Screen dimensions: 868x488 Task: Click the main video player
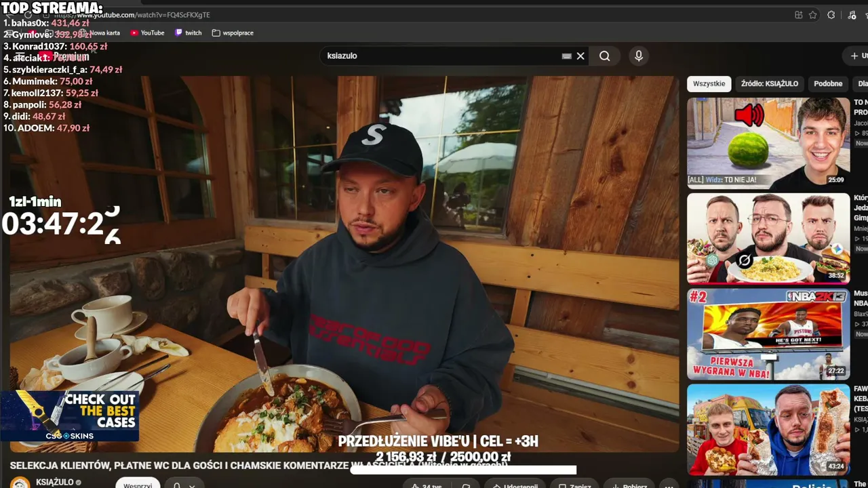click(x=344, y=264)
